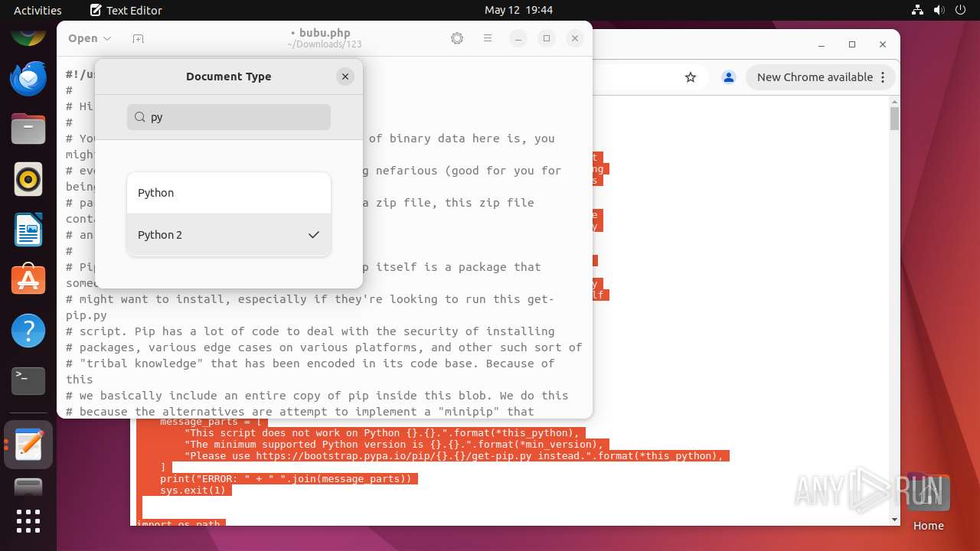This screenshot has width=980, height=551.
Task: Click 'print("ERROR: "' line in Chrome page
Action: coord(286,478)
